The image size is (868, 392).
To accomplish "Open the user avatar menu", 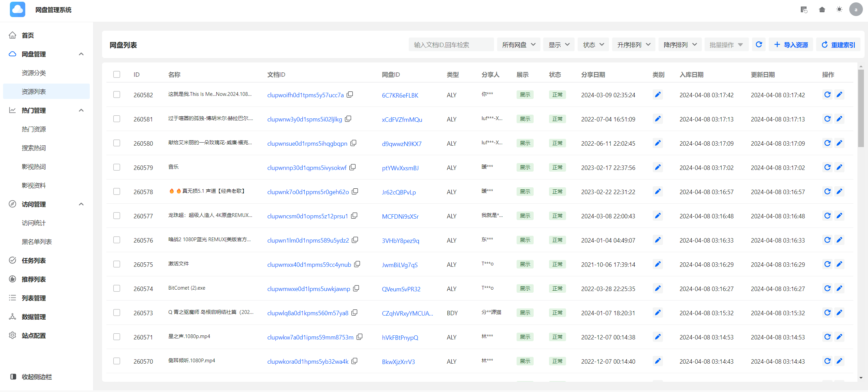I will coord(856,10).
